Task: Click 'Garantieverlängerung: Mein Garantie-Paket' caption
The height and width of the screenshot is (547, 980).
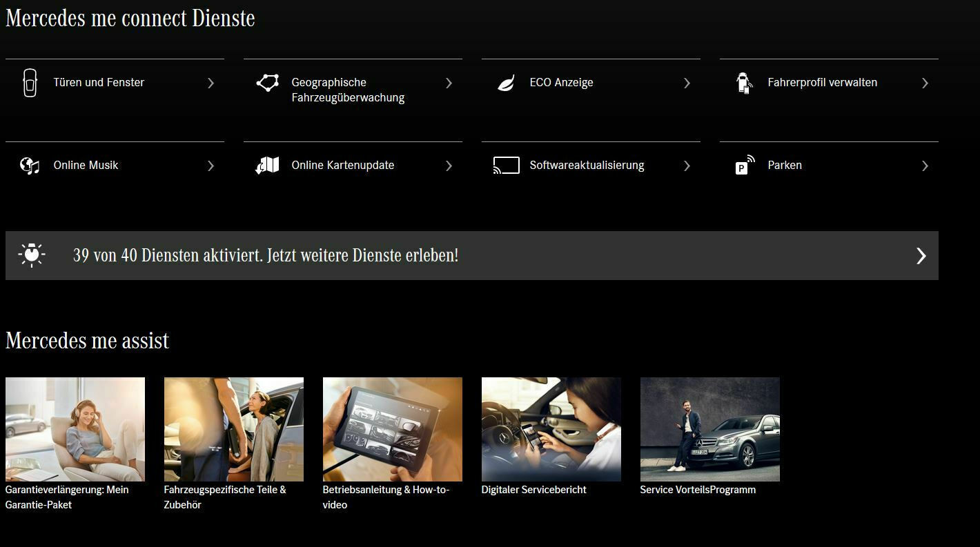Action: point(67,497)
